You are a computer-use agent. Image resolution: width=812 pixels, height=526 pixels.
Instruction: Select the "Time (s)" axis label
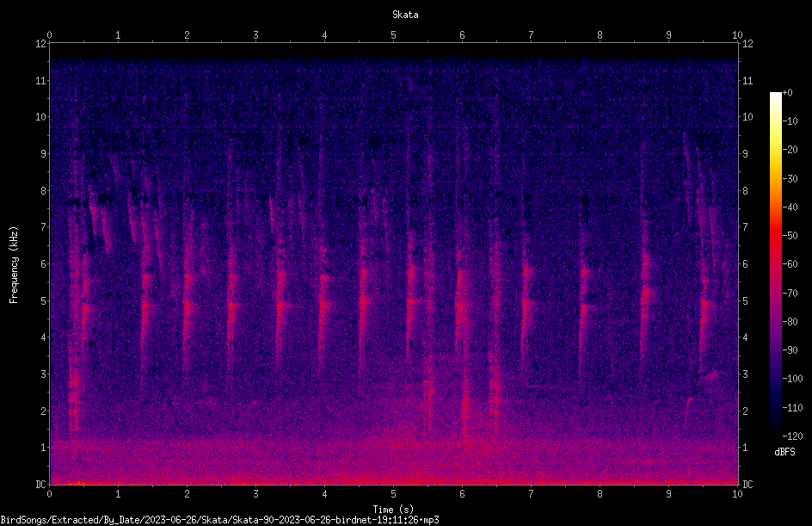pos(393,510)
